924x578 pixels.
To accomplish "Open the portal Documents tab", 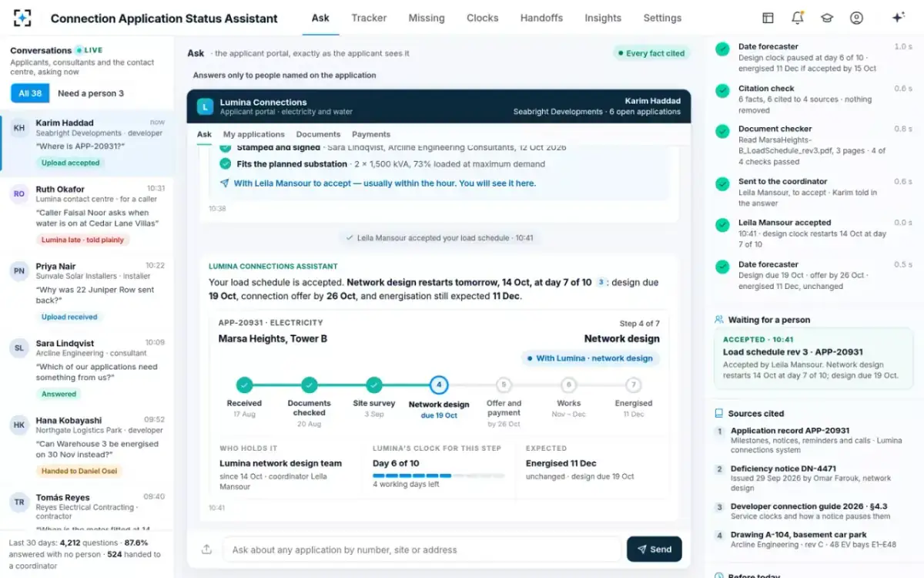I will tap(318, 134).
